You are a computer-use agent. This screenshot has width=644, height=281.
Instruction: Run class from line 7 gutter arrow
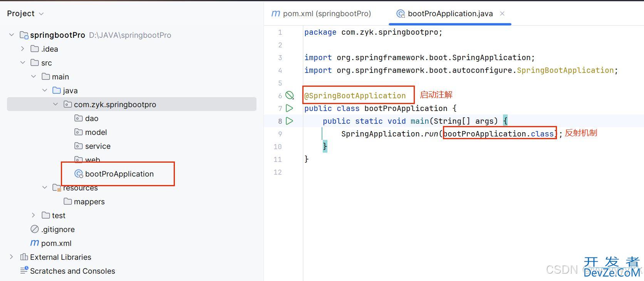290,108
